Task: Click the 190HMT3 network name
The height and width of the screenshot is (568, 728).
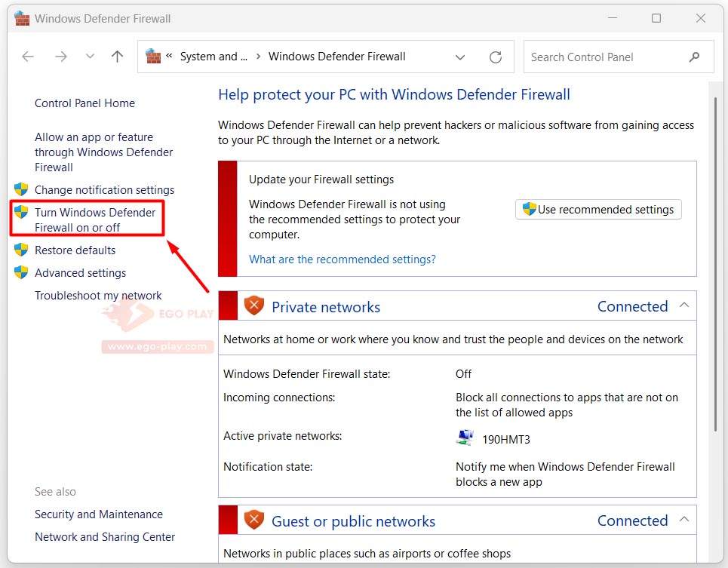Action: pos(506,440)
